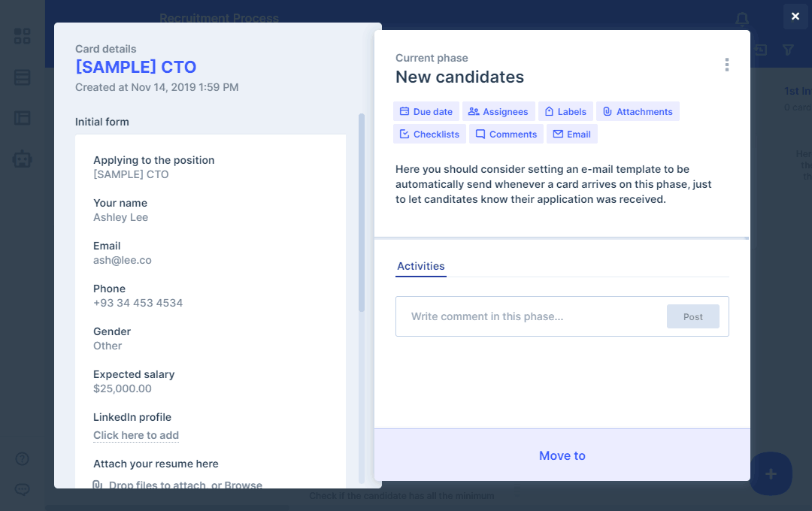This screenshot has width=812, height=511.
Task: Expand the Move to phase options
Action: click(x=562, y=455)
